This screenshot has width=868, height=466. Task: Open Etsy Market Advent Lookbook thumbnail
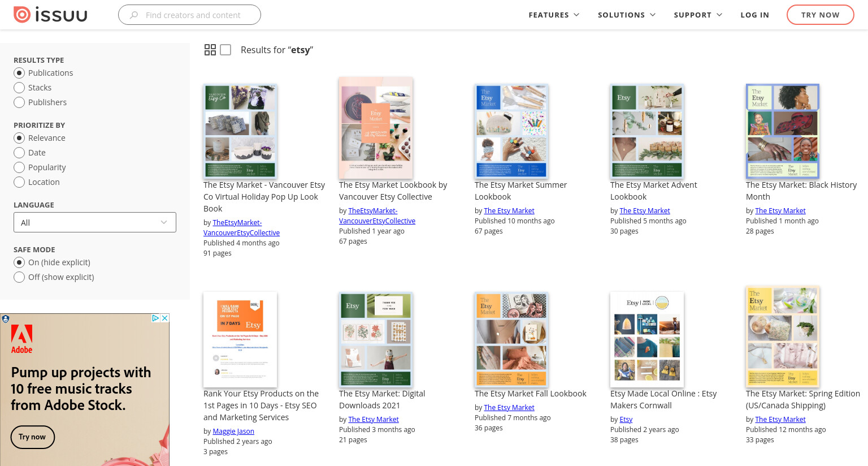647,131
